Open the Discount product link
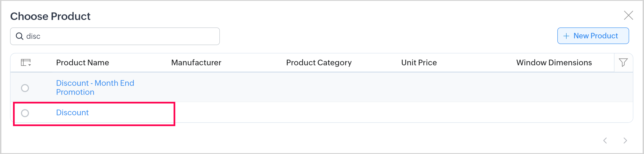 (x=72, y=113)
